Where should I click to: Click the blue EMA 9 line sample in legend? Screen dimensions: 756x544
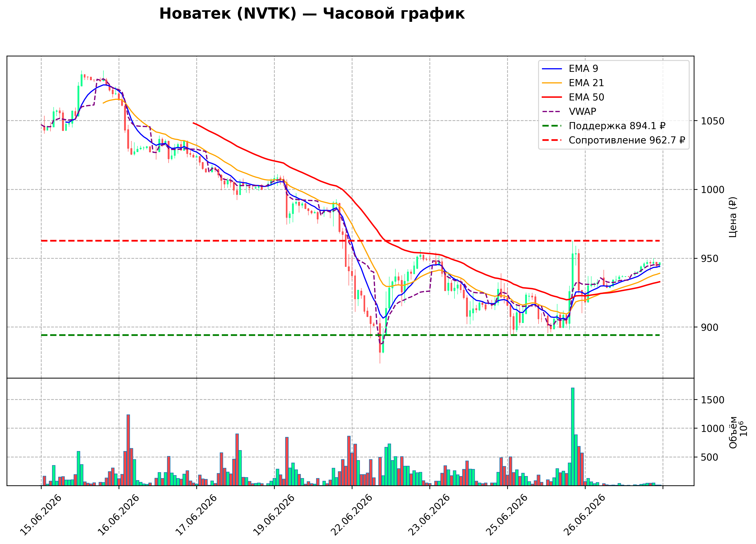[x=552, y=69]
